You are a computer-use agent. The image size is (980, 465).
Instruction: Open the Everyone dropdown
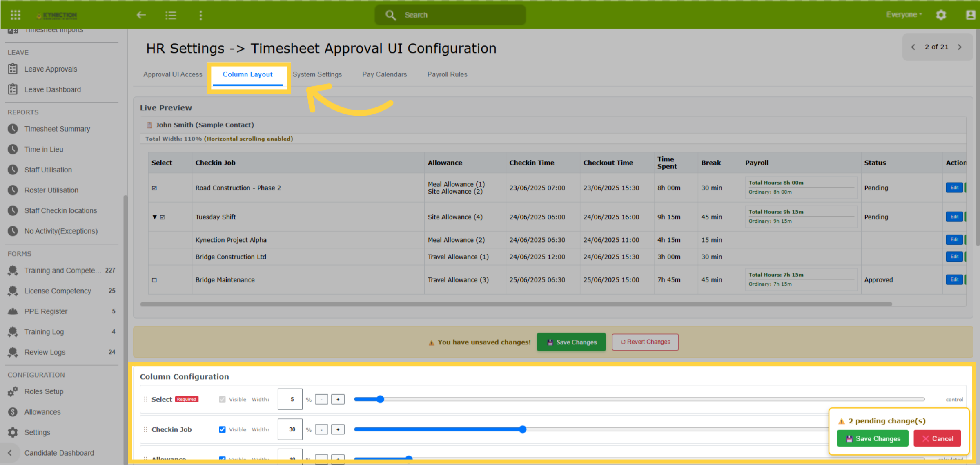coord(904,15)
